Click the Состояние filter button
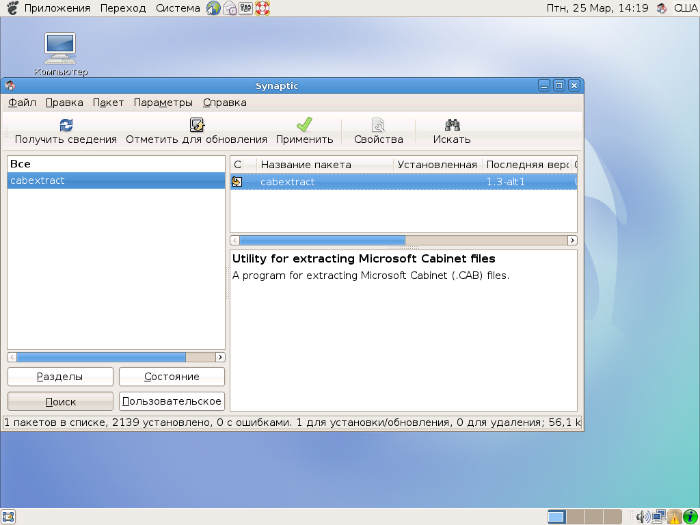The width and height of the screenshot is (700, 525). pyautogui.click(x=172, y=376)
